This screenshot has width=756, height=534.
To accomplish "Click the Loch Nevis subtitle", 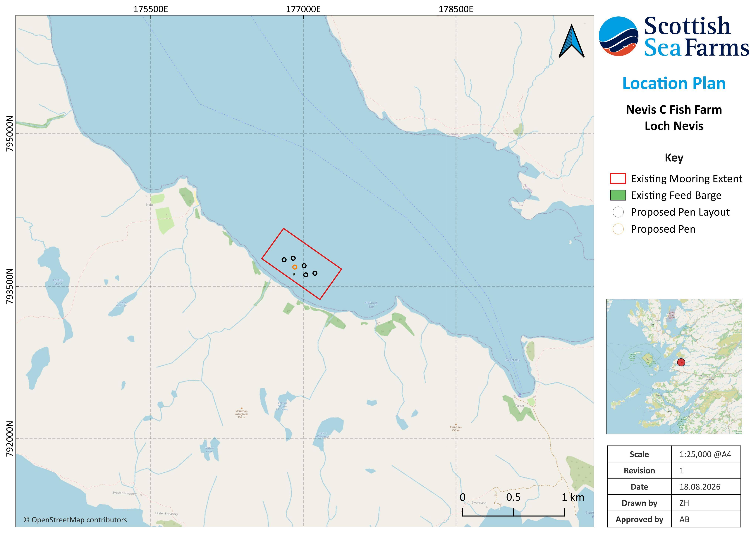I will (674, 126).
